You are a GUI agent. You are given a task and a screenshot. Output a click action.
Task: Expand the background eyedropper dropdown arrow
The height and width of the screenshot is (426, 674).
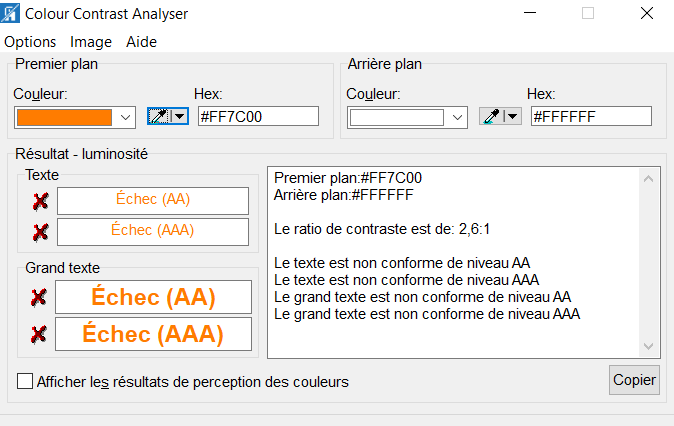click(x=512, y=117)
